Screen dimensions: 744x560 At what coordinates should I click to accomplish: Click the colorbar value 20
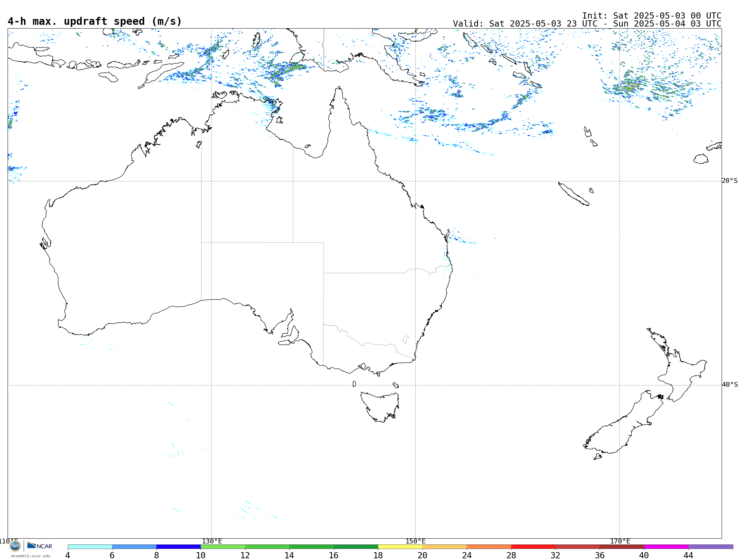(423, 555)
